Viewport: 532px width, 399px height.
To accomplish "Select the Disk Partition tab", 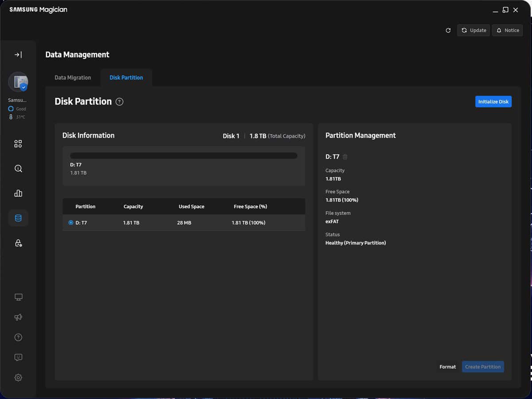I will click(x=126, y=78).
